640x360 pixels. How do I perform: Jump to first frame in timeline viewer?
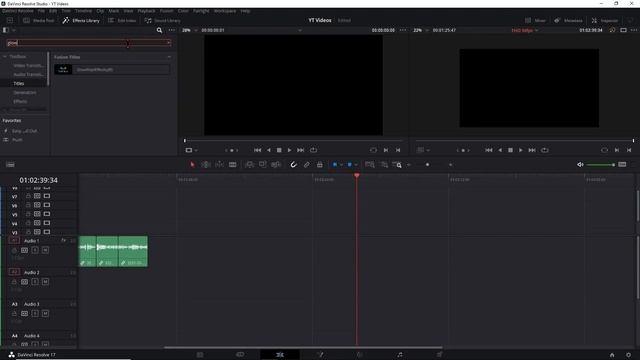tap(488, 150)
